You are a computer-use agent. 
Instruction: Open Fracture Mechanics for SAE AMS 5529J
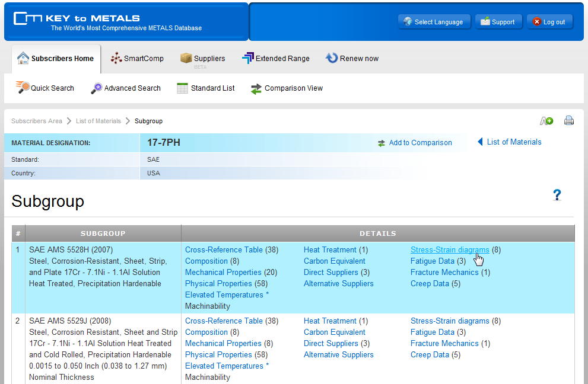coord(444,344)
